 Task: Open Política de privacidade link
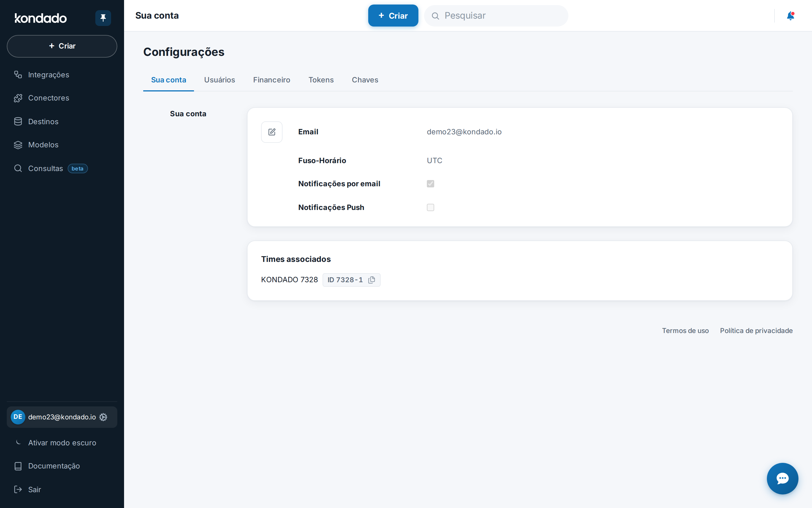pos(756,330)
